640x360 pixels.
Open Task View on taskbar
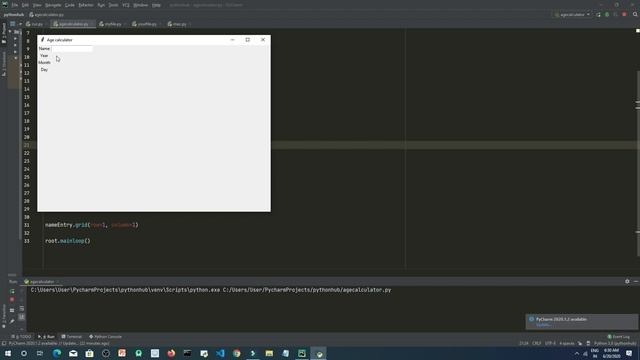(x=40, y=353)
